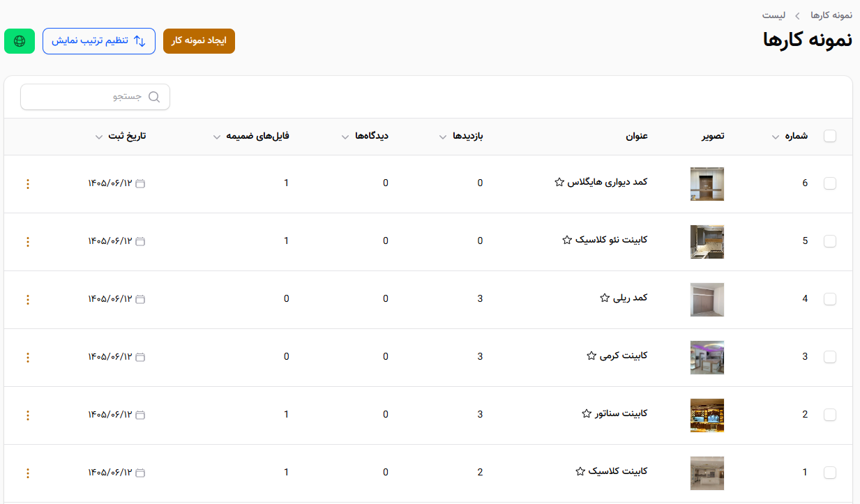
Task: Open the thumbnail image of کابینت سناتور
Action: coord(707,415)
